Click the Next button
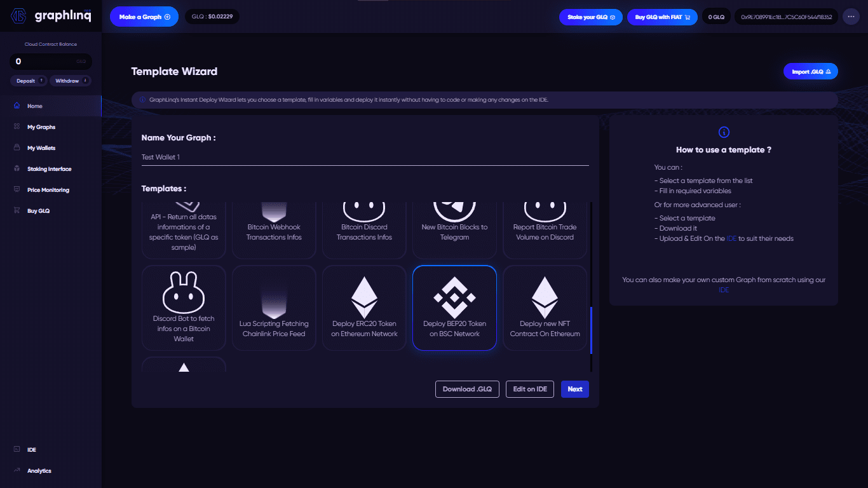The image size is (868, 488). pyautogui.click(x=574, y=389)
